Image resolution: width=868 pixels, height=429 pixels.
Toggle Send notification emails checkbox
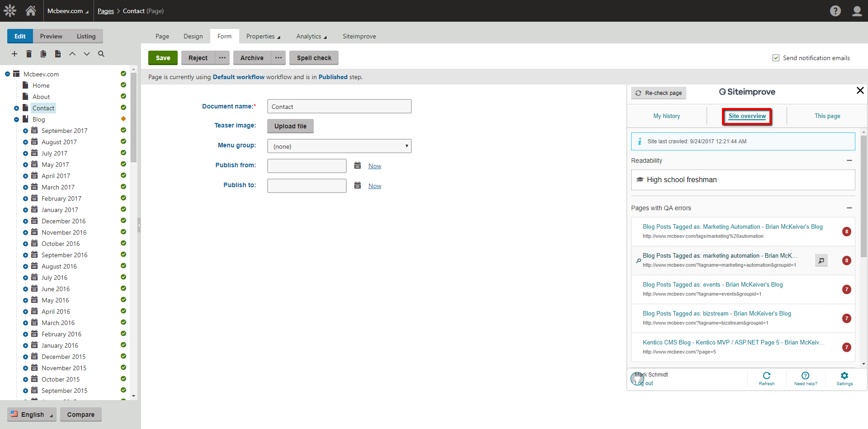click(776, 58)
